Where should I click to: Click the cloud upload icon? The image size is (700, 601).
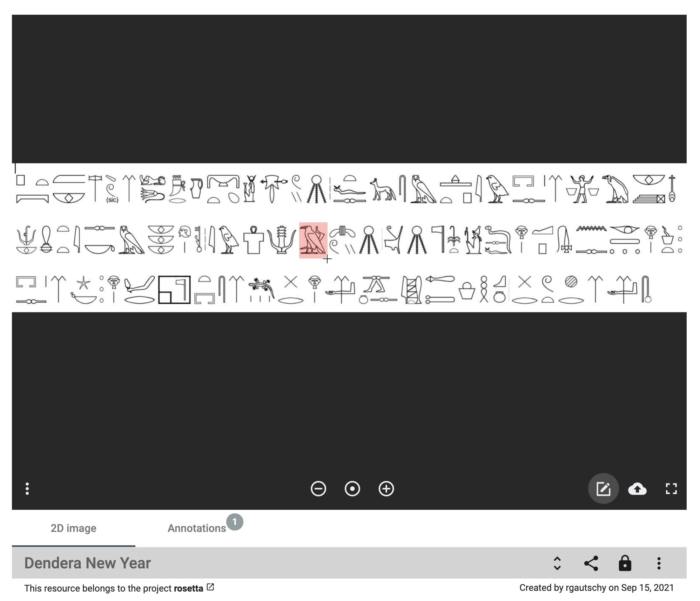[x=637, y=488]
